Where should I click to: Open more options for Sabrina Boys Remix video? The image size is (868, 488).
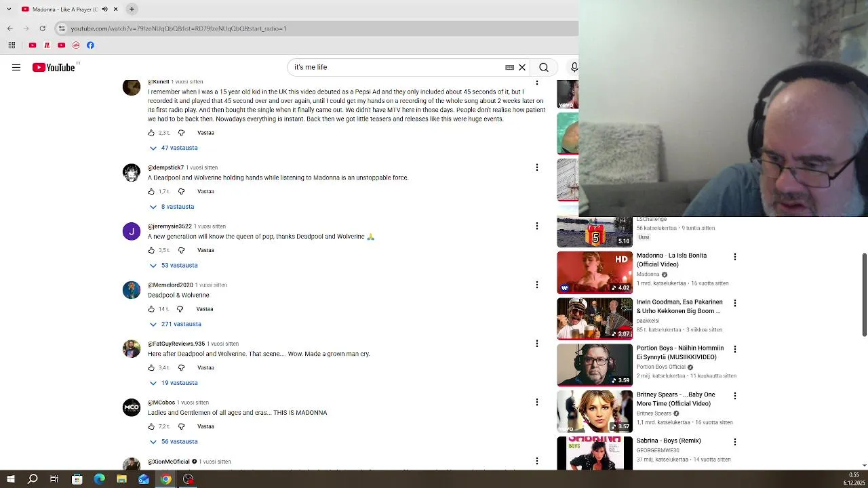[x=735, y=442]
